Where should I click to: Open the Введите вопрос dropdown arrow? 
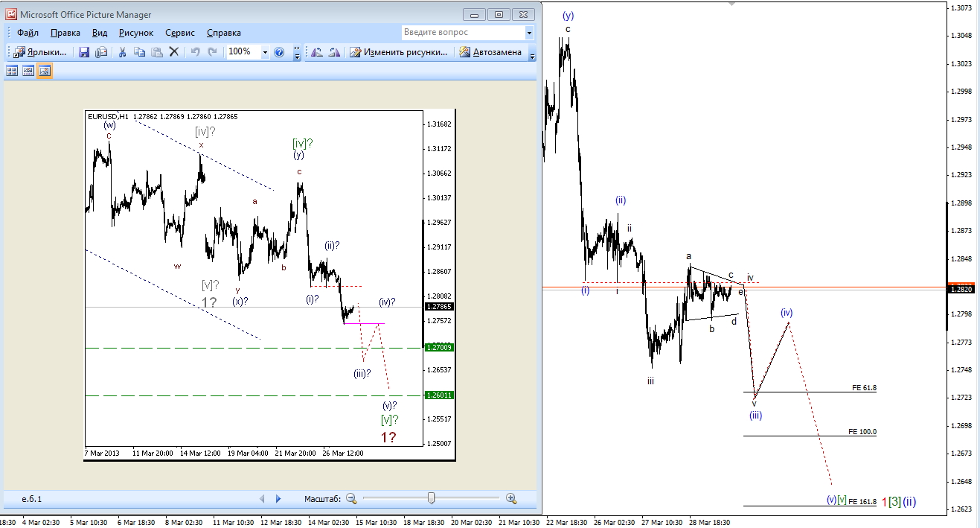(x=529, y=33)
